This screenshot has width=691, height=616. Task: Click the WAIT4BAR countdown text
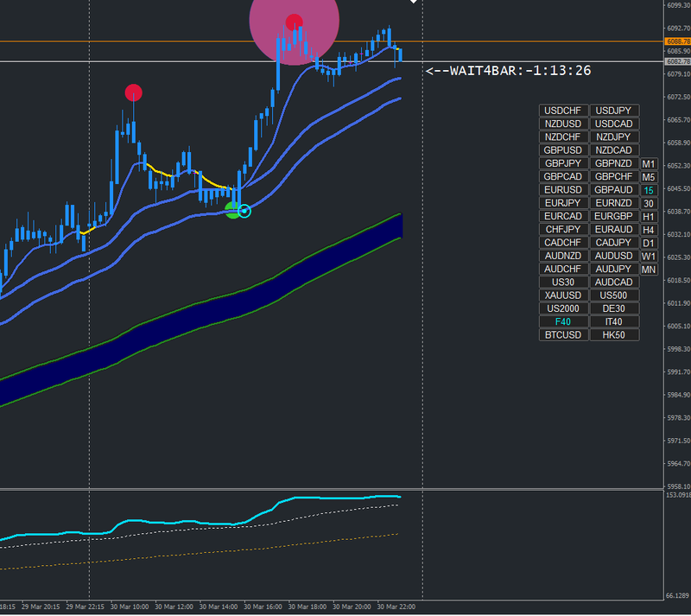point(508,71)
